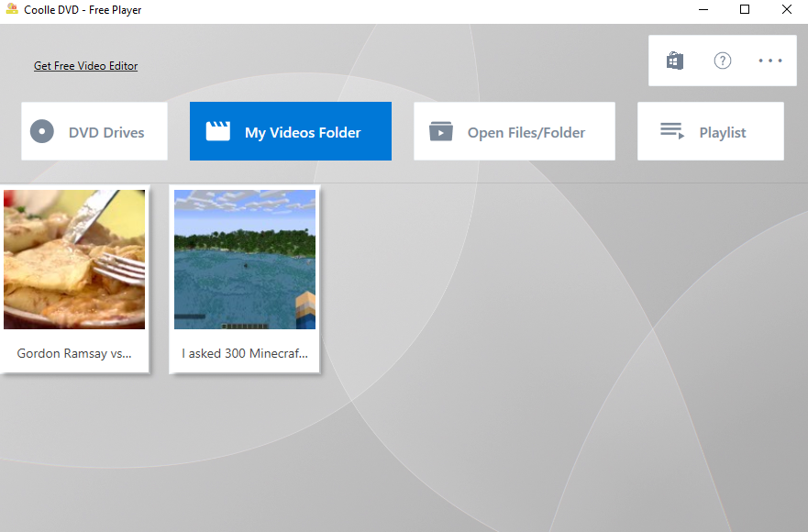Viewport: 808px width, 532px height.
Task: Choose the Open Files/Folder text label
Action: click(x=526, y=132)
